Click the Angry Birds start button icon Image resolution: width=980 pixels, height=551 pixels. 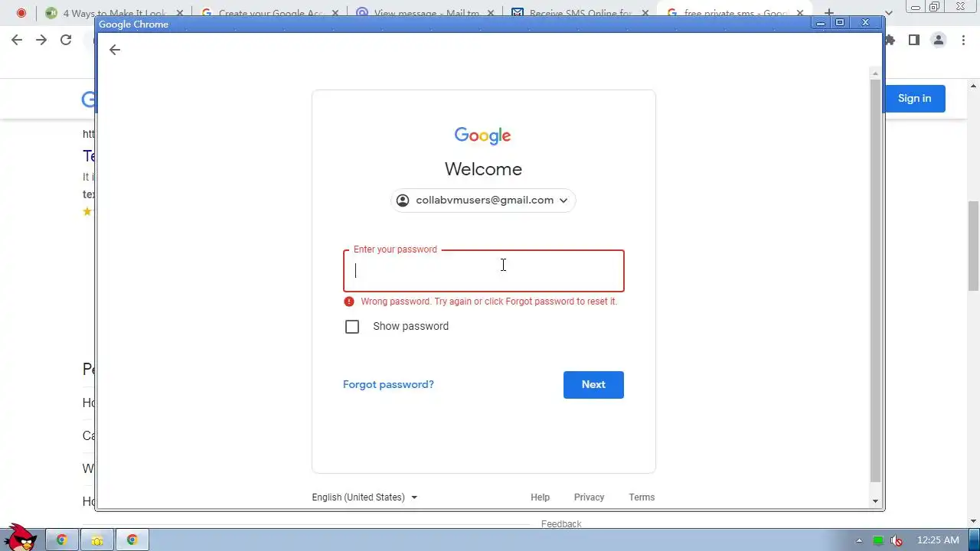tap(19, 537)
